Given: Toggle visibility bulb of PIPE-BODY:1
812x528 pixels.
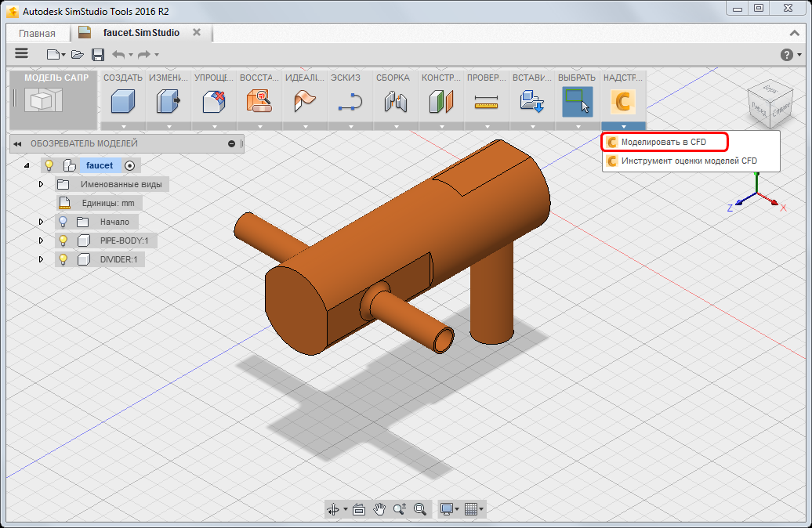Looking at the screenshot, I should coord(63,240).
